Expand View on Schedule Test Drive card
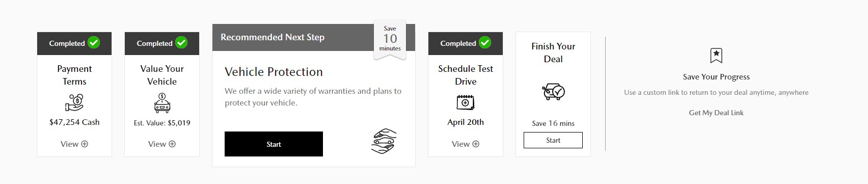868x184 pixels. click(x=466, y=144)
